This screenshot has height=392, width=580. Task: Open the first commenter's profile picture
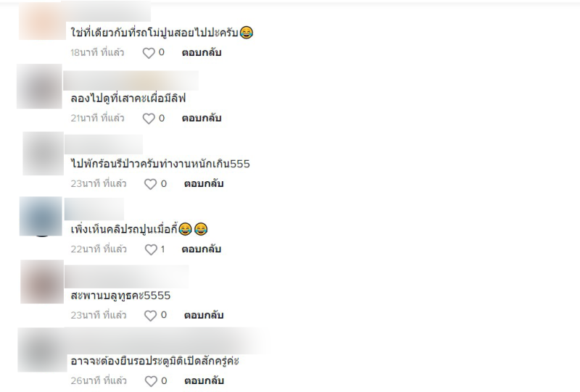42,20
